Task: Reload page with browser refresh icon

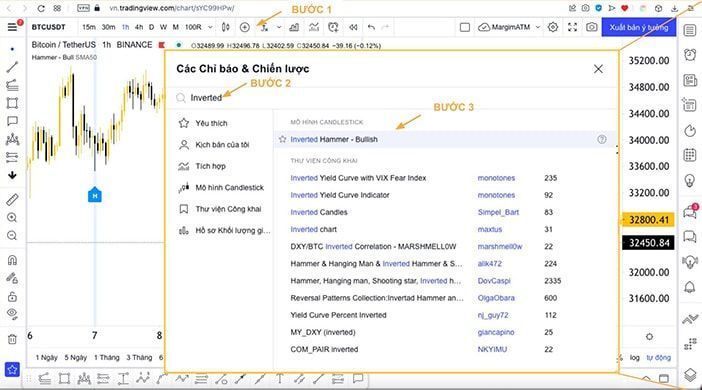Action: (x=41, y=8)
